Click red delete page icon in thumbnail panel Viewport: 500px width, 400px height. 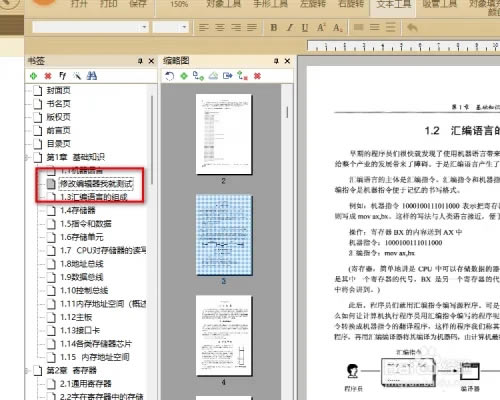(x=257, y=76)
